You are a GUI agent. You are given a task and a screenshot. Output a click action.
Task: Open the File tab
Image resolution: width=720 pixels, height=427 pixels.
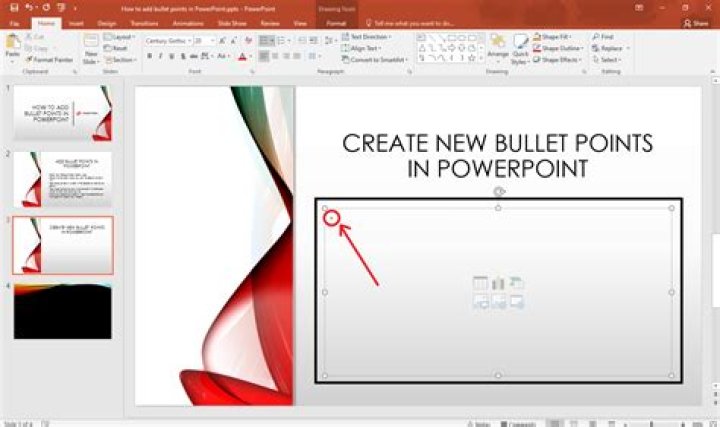click(x=14, y=23)
